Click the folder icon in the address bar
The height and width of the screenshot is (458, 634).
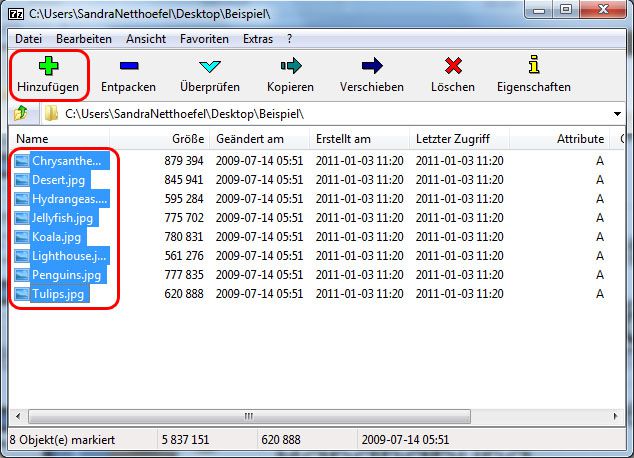pyautogui.click(x=51, y=114)
